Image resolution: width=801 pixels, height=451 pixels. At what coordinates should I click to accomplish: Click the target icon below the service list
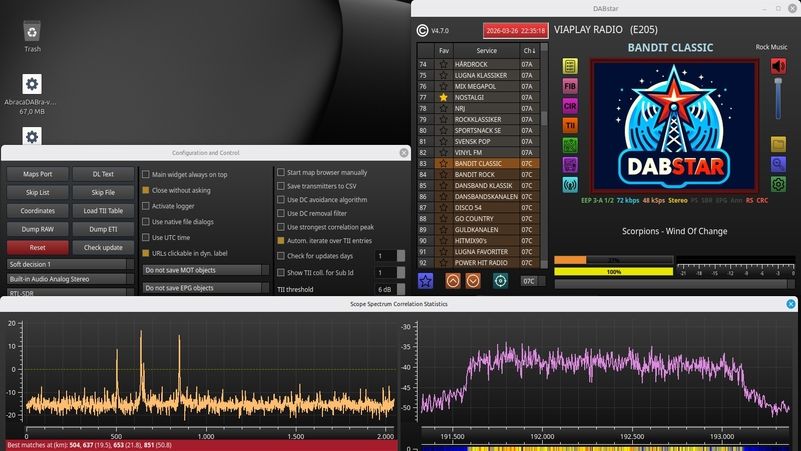point(500,281)
